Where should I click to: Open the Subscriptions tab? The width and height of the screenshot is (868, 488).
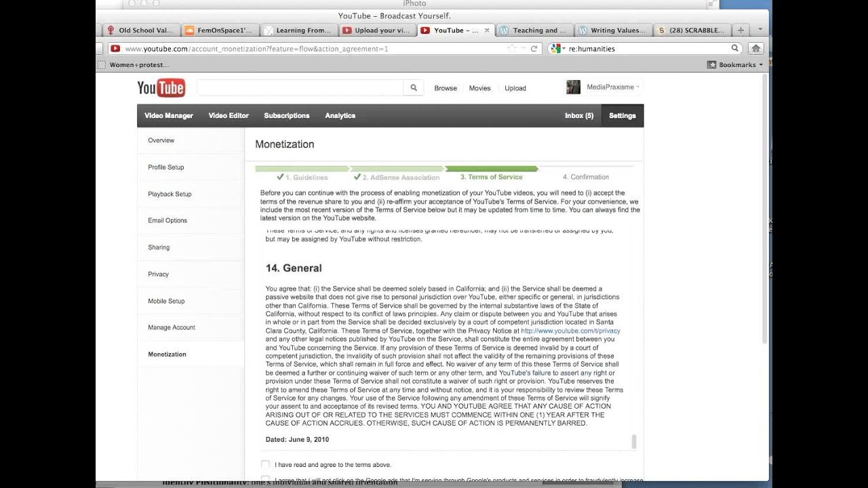pos(287,116)
